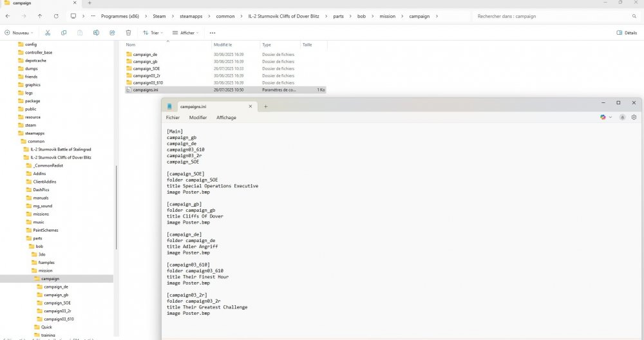Select the campaign_SOE folder in file list
Screen dimensions: 644x340
146,68
